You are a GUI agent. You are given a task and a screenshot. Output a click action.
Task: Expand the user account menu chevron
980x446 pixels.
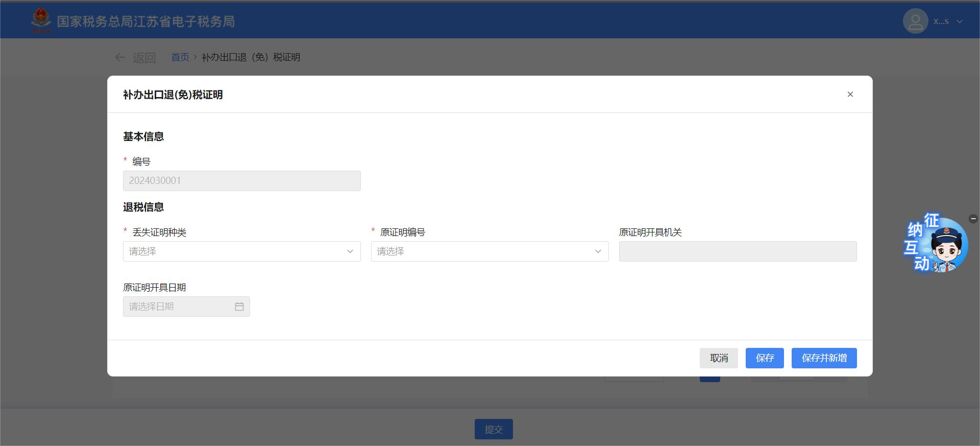point(960,21)
